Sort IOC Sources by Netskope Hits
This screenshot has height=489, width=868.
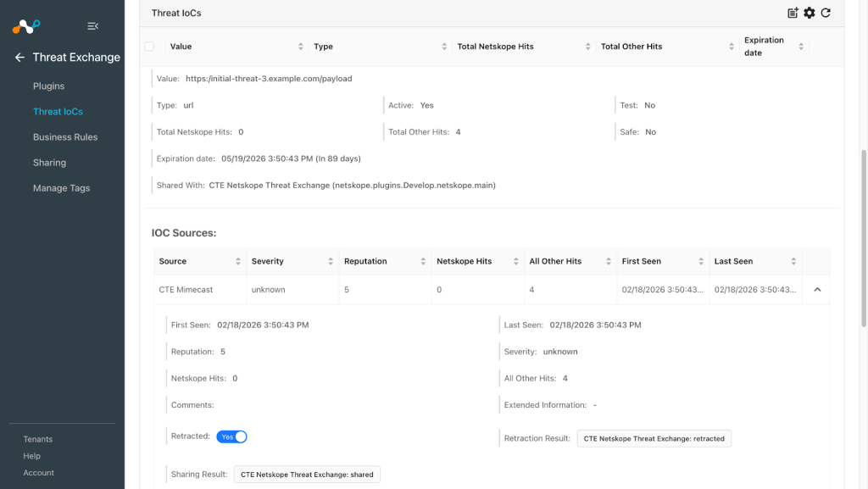pyautogui.click(x=516, y=261)
